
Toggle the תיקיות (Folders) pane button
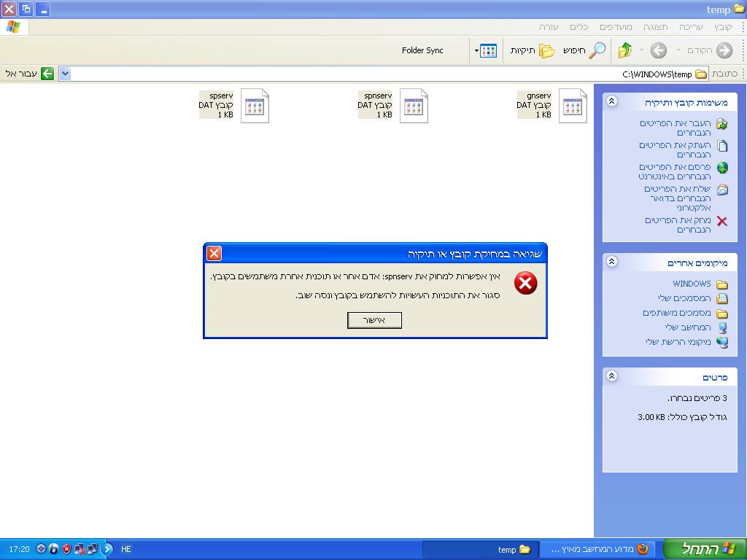click(x=533, y=50)
